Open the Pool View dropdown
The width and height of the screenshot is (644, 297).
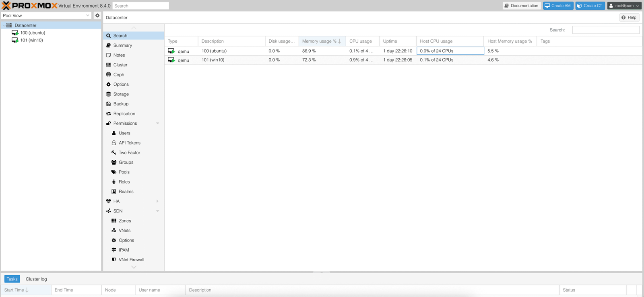pyautogui.click(x=46, y=16)
